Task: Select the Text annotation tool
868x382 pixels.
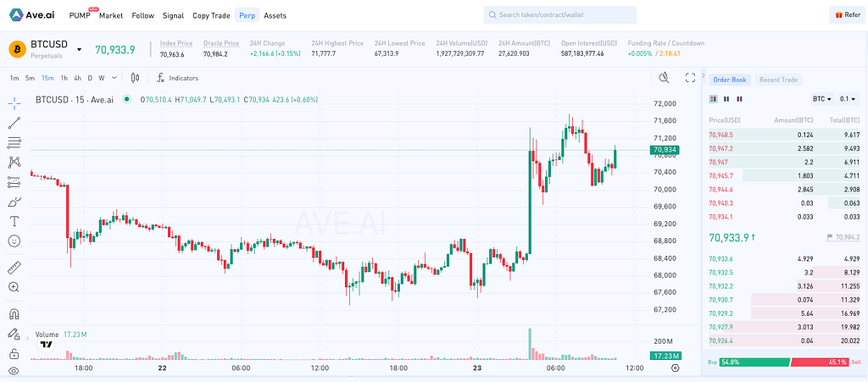Action: [14, 221]
